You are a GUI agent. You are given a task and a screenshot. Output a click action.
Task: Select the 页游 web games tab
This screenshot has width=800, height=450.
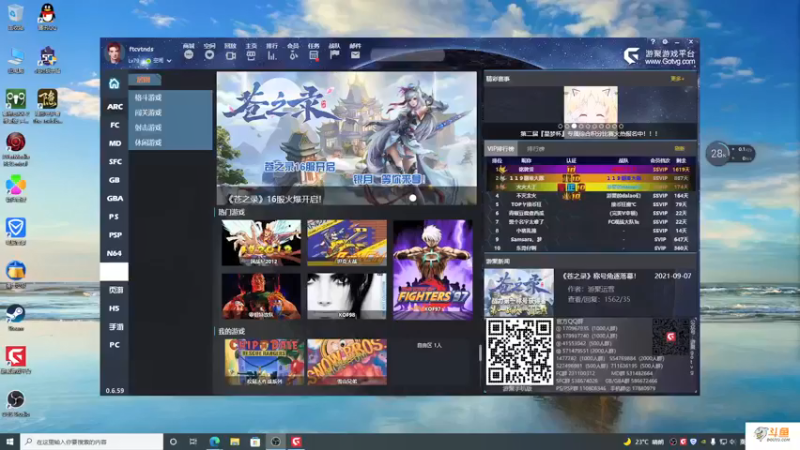(x=114, y=290)
